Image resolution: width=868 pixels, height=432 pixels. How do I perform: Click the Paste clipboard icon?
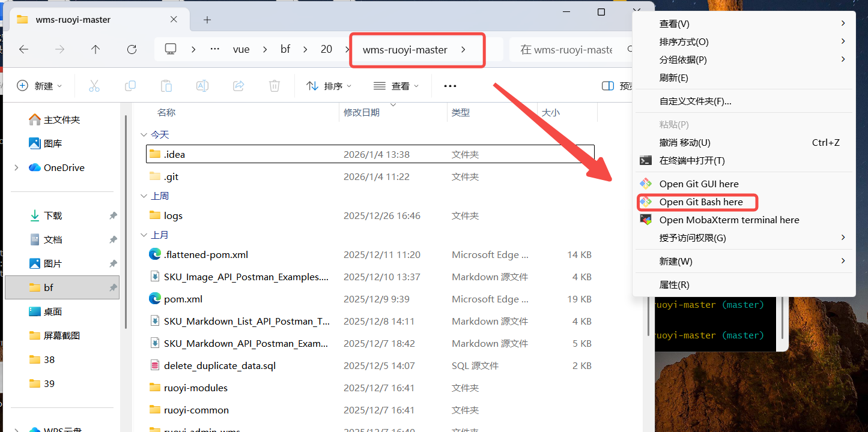166,86
